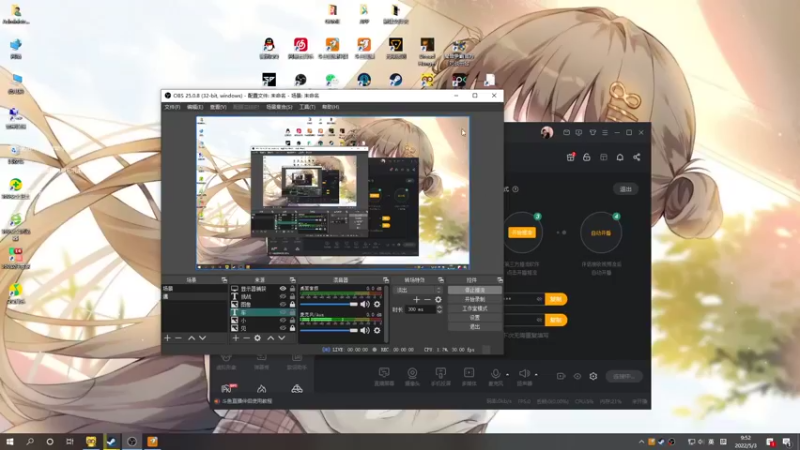800x450 pixels.
Task: Open 设置 from the OBS controls panel
Action: pyautogui.click(x=474, y=317)
